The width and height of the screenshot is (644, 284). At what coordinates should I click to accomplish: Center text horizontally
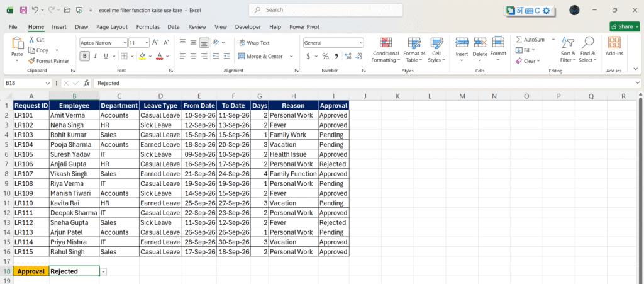click(193, 56)
